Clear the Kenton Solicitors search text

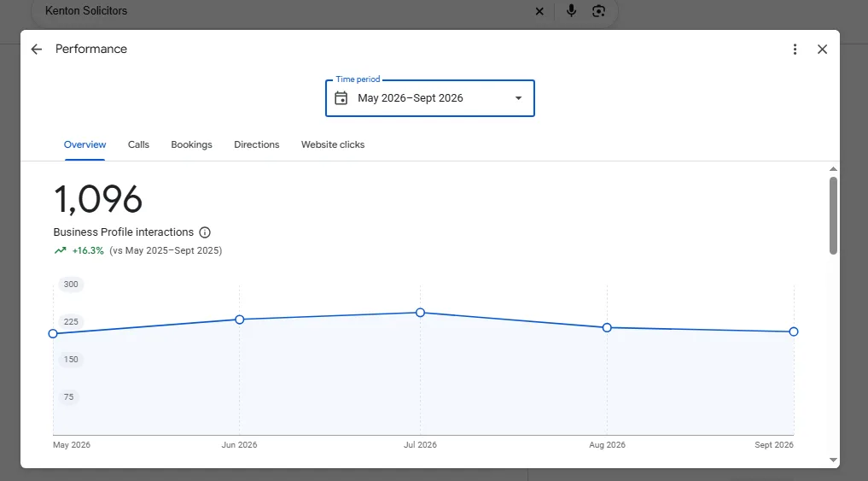click(x=539, y=11)
